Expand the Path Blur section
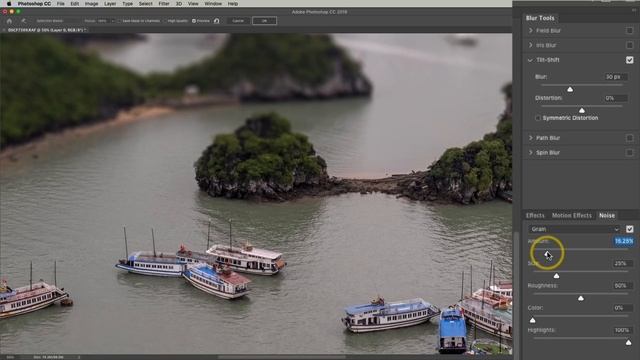 (x=530, y=138)
